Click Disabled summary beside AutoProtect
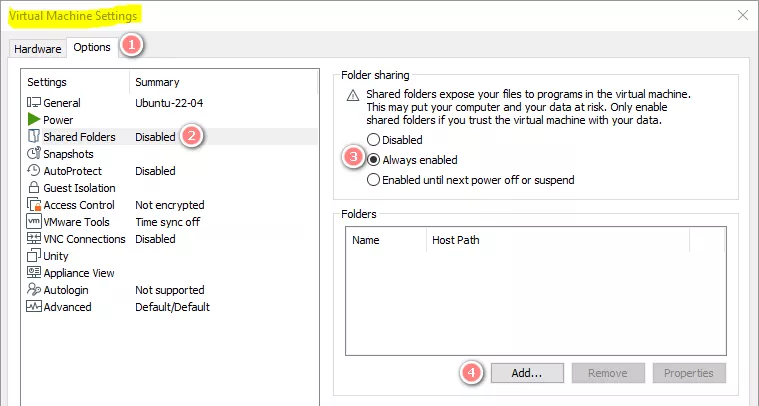The width and height of the screenshot is (759, 406). point(155,171)
